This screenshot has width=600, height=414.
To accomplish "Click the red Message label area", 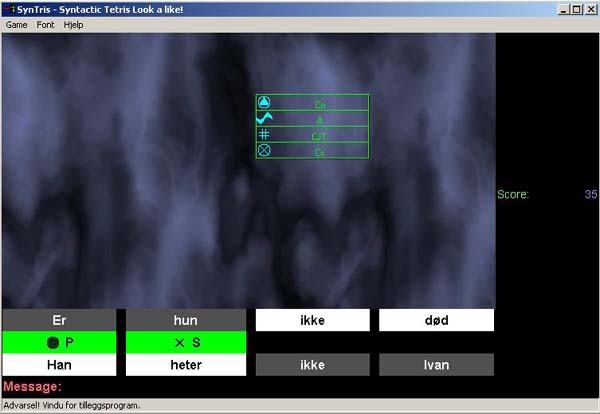I will (x=33, y=387).
